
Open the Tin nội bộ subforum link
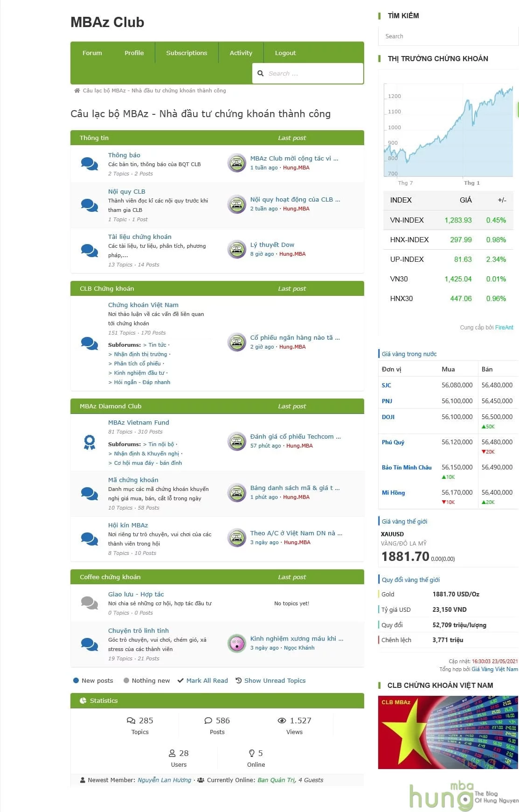161,444
